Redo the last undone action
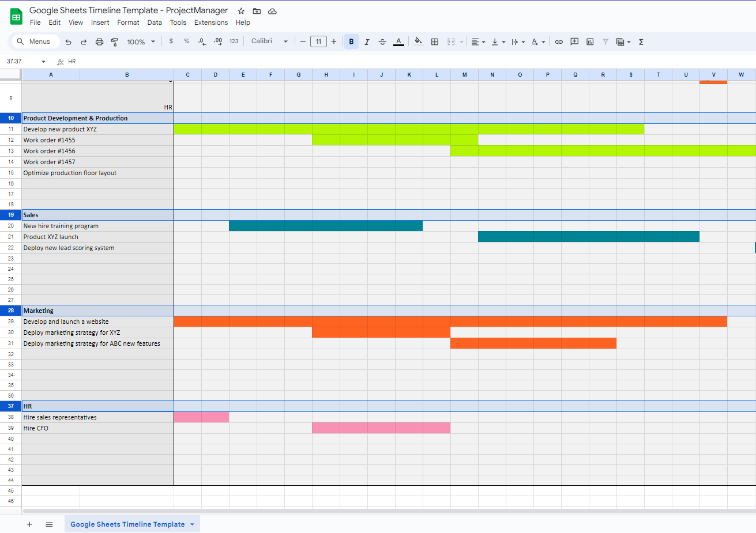The height and width of the screenshot is (533, 756). coord(84,41)
